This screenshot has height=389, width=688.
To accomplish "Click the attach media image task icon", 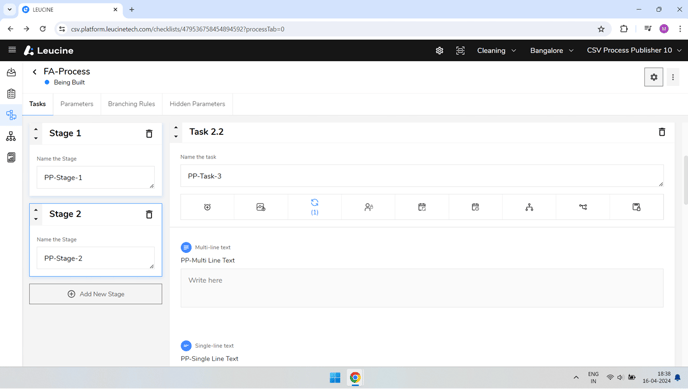I will (x=261, y=207).
